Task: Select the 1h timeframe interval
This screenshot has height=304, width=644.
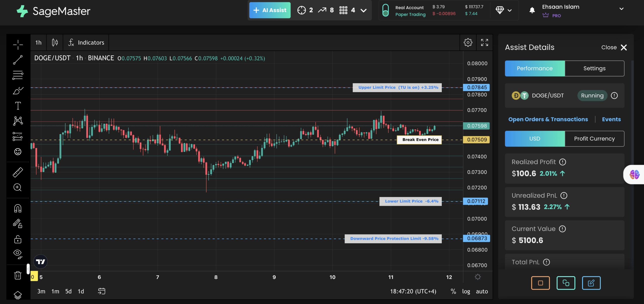Action: point(38,43)
